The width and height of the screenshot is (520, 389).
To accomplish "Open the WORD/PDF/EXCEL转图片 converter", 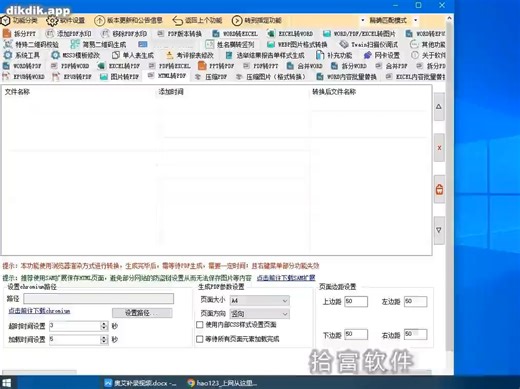I will tap(359, 34).
